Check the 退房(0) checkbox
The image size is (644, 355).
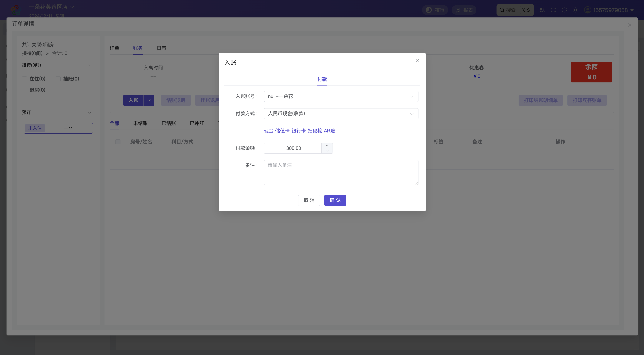tap(25, 90)
